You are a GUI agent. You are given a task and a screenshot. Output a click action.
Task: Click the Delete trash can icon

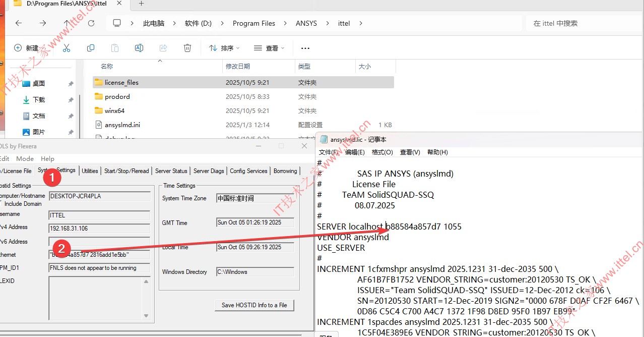point(187,48)
